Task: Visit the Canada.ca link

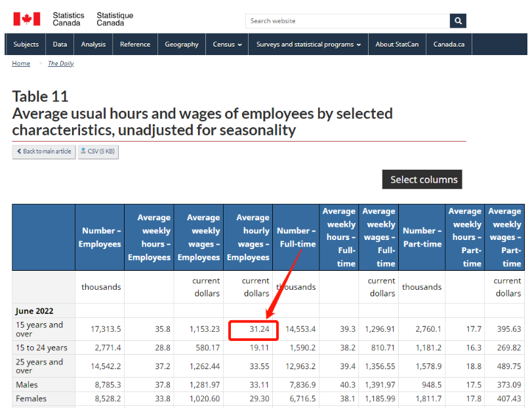Action: pos(449,45)
